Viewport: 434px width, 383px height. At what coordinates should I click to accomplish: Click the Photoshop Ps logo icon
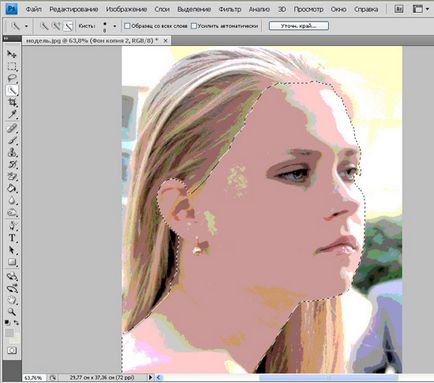tap(12, 9)
